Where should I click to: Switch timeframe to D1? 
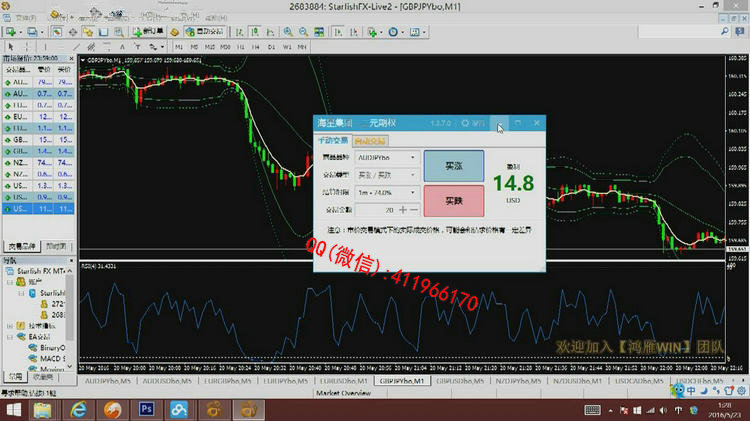271,47
